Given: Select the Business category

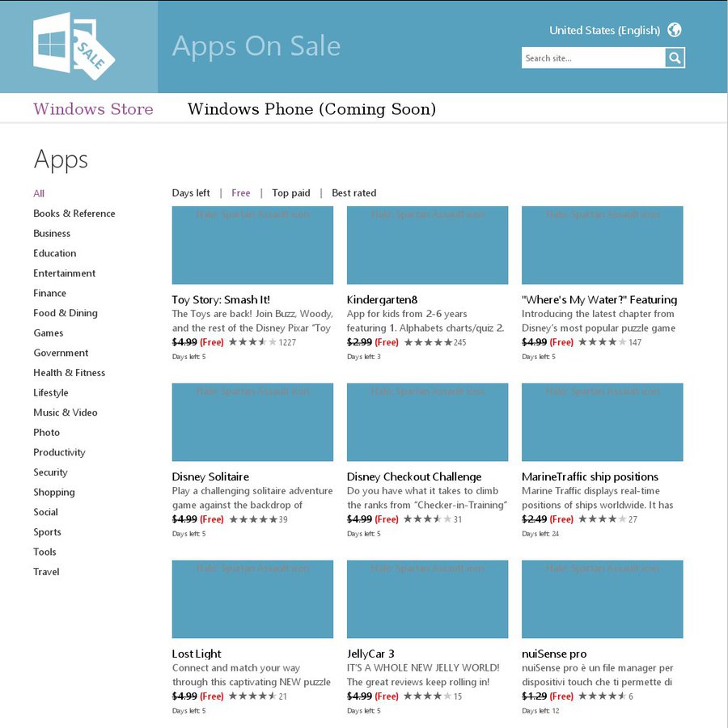Looking at the screenshot, I should point(52,234).
